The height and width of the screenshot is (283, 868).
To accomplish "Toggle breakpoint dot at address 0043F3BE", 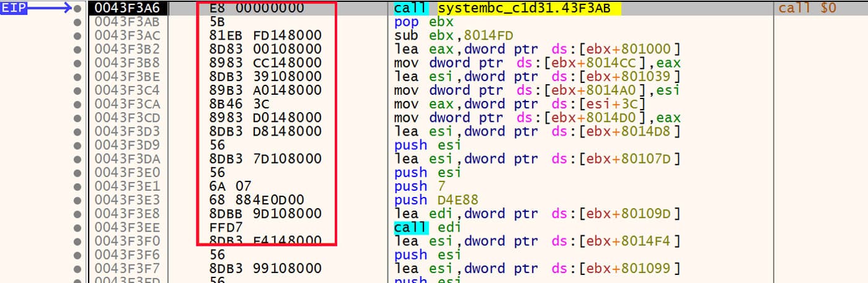I will pyautogui.click(x=77, y=77).
